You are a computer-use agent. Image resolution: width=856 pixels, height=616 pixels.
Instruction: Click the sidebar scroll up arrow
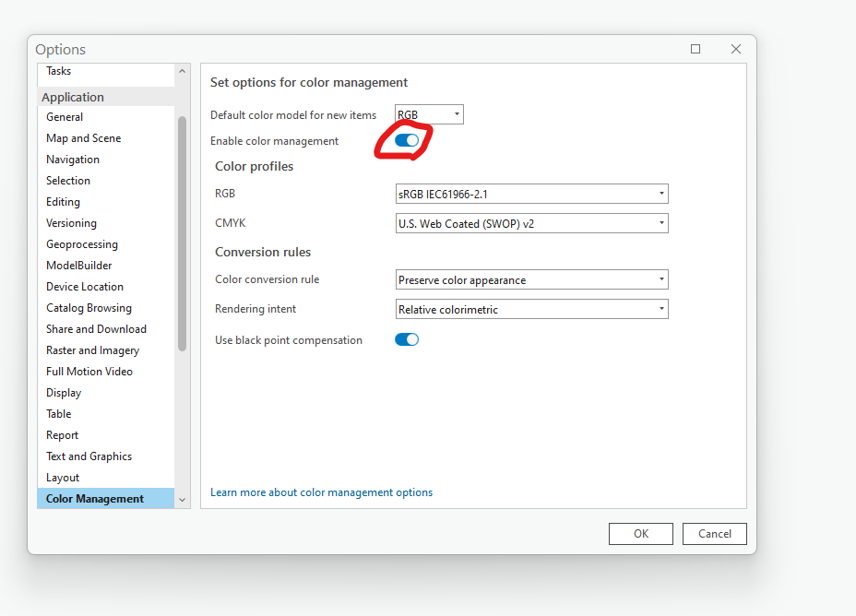pyautogui.click(x=182, y=72)
